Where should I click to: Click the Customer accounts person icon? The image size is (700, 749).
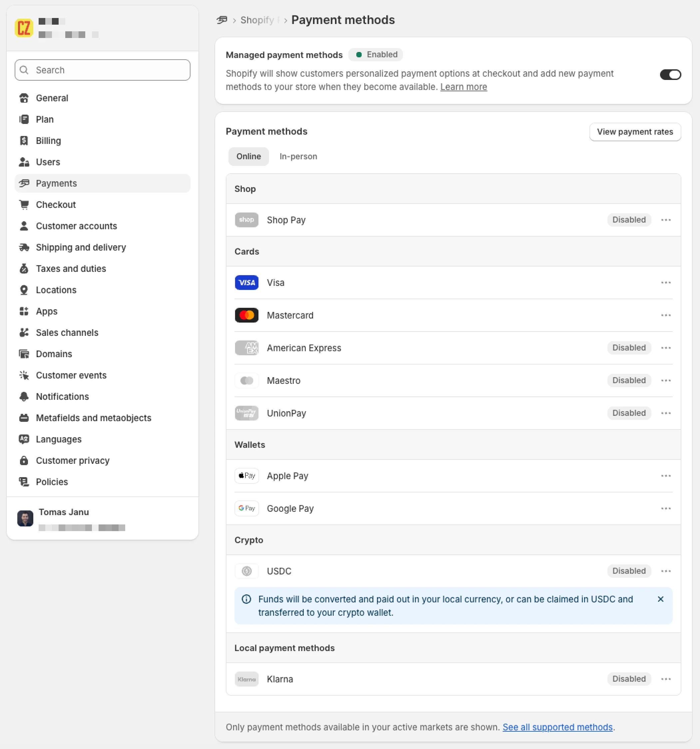pos(24,226)
